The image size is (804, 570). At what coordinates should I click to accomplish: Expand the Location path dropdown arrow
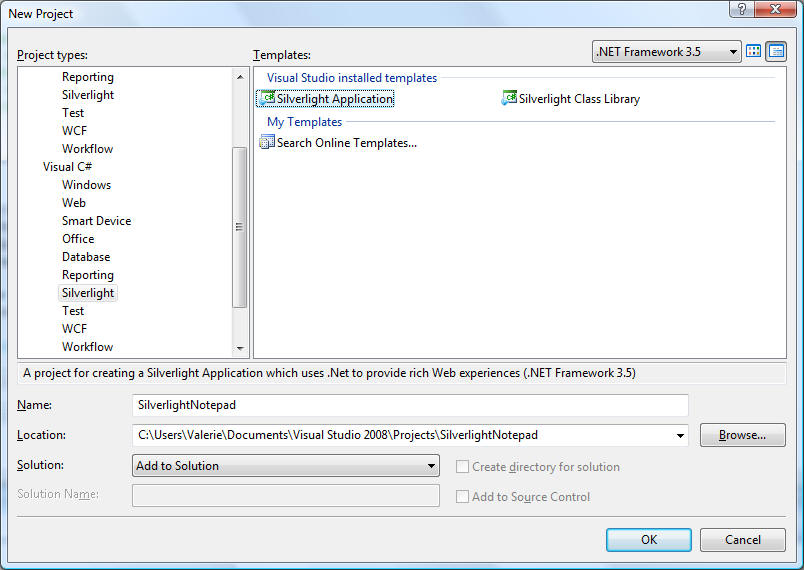click(680, 436)
